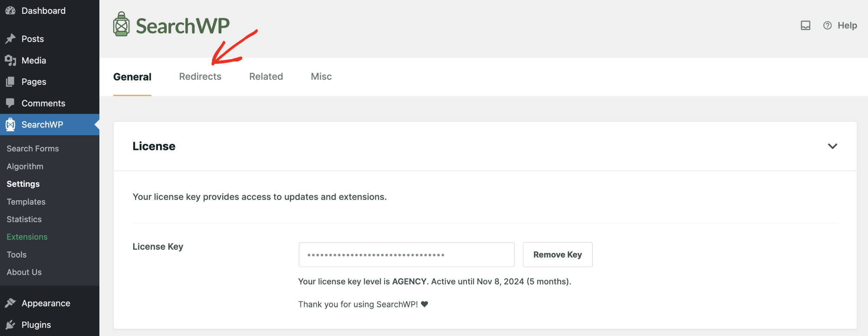Go to Statistics submenu
The width and height of the screenshot is (868, 336).
(x=24, y=219)
